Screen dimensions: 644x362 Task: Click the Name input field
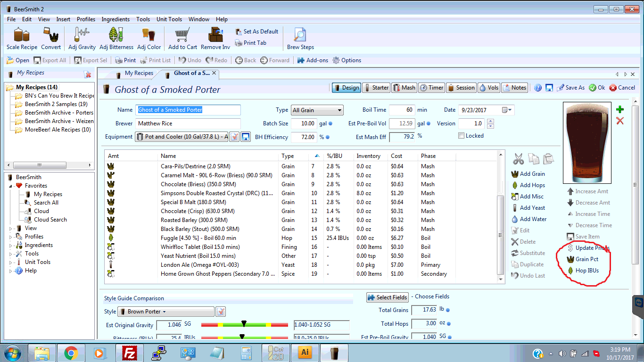(188, 110)
